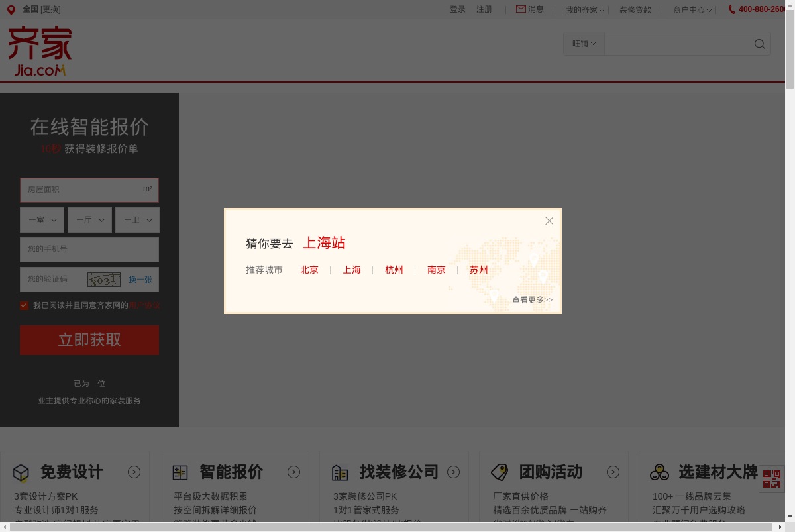Open arrow circle next to 团购活动
This screenshot has width=795, height=532.
(x=613, y=472)
